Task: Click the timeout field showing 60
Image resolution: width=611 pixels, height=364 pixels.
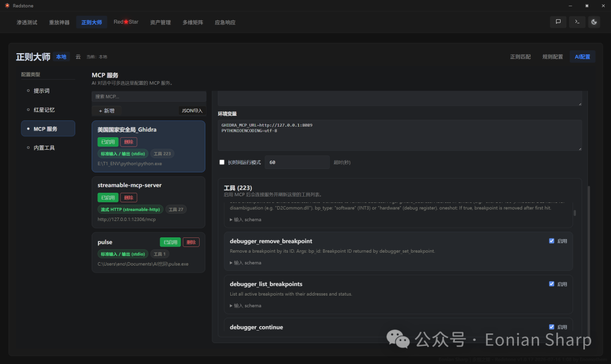Action: (297, 162)
